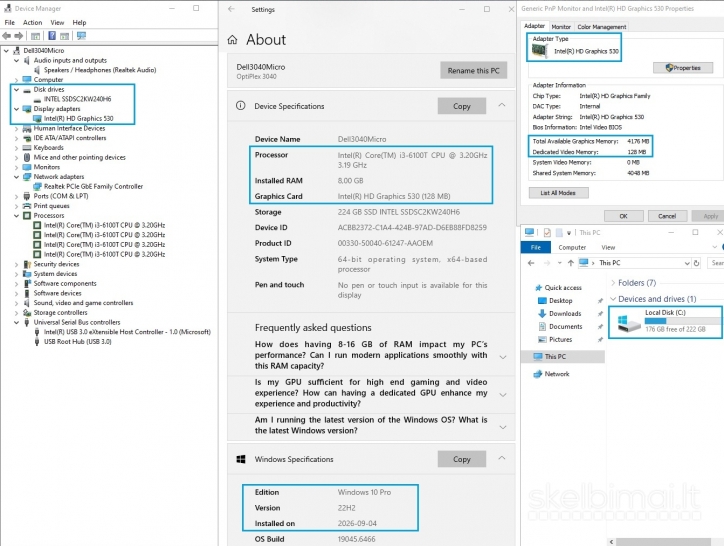
Task: Collapse the Device Specifications section chevron
Action: pos(502,105)
